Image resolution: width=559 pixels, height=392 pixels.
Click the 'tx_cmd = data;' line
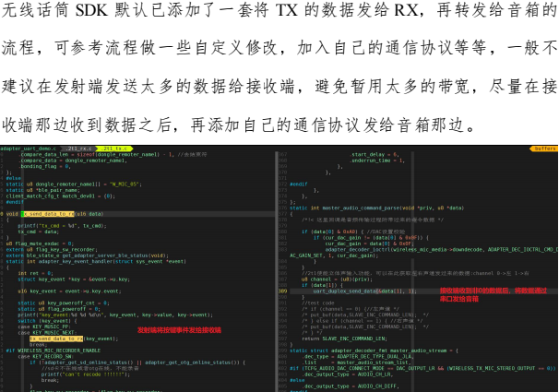39,232
